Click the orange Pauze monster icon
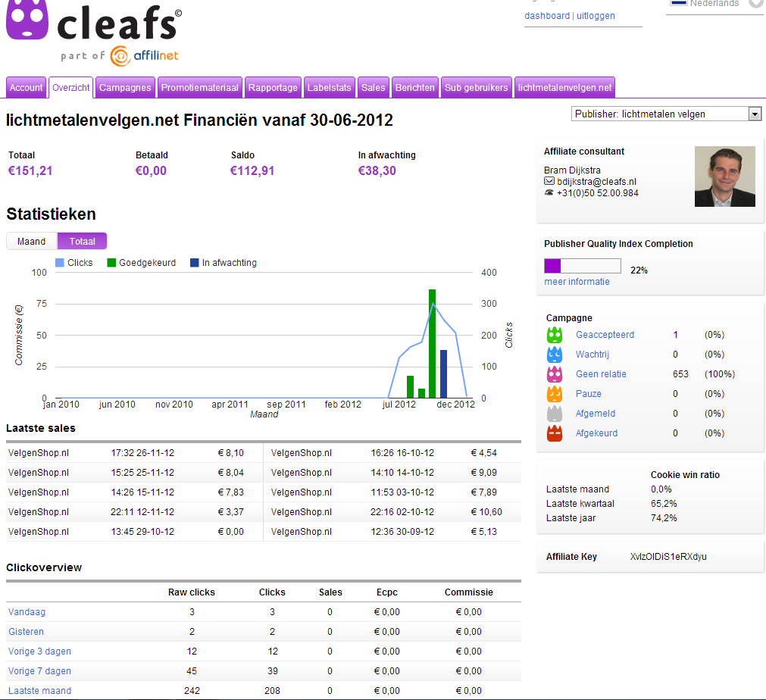Screen dimensions: 766x700 tap(555, 394)
